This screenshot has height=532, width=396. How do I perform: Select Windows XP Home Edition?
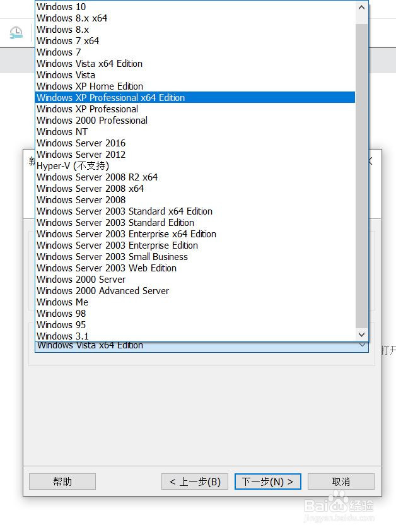pos(195,86)
